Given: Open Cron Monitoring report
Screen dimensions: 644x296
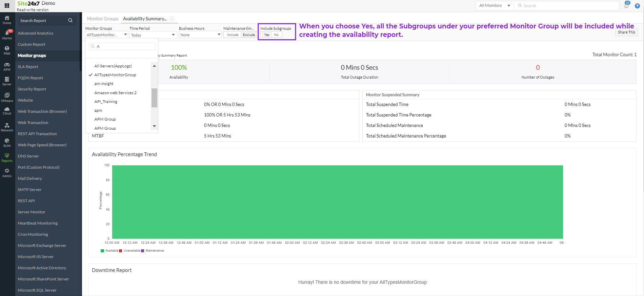Looking at the screenshot, I should [33, 234].
